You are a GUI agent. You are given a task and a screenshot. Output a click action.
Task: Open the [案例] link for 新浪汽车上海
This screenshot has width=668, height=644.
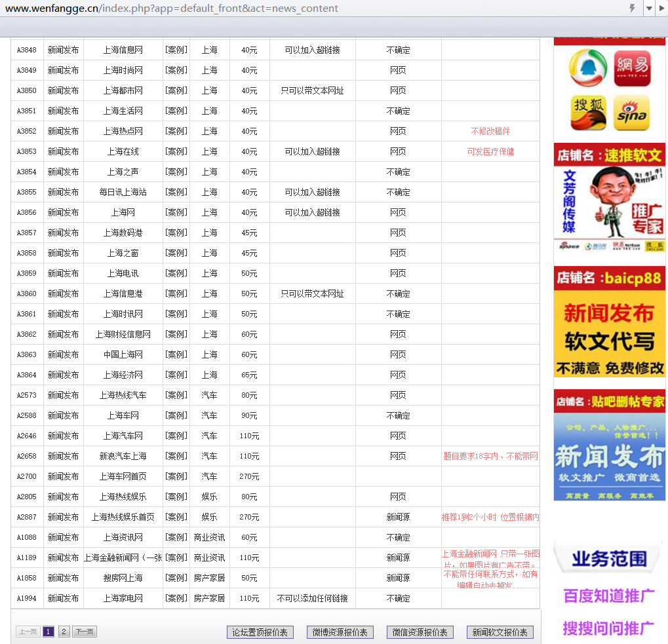[x=176, y=456]
